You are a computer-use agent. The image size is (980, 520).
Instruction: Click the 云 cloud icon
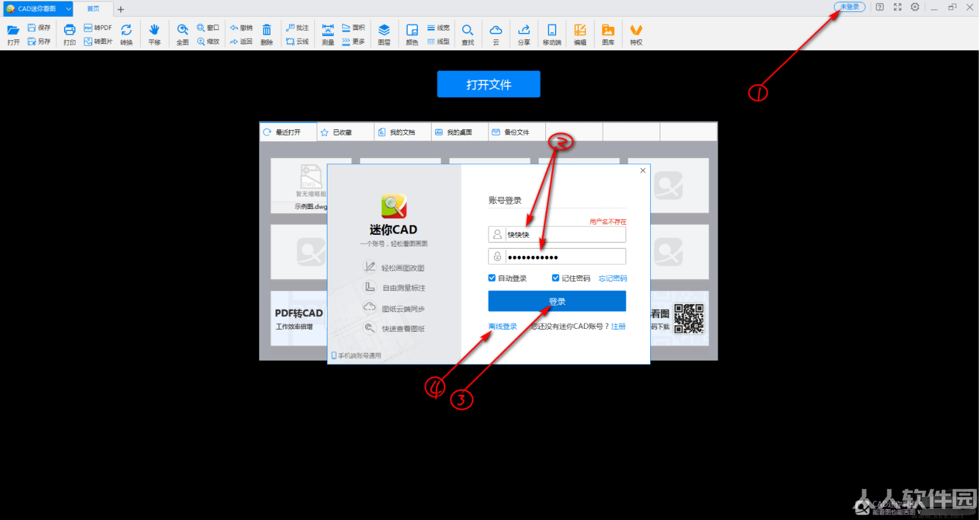click(x=496, y=30)
